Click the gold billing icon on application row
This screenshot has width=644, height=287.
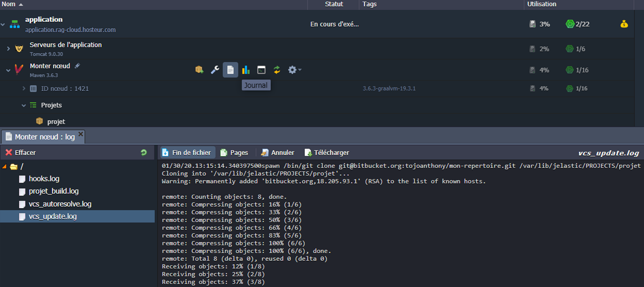point(624,24)
